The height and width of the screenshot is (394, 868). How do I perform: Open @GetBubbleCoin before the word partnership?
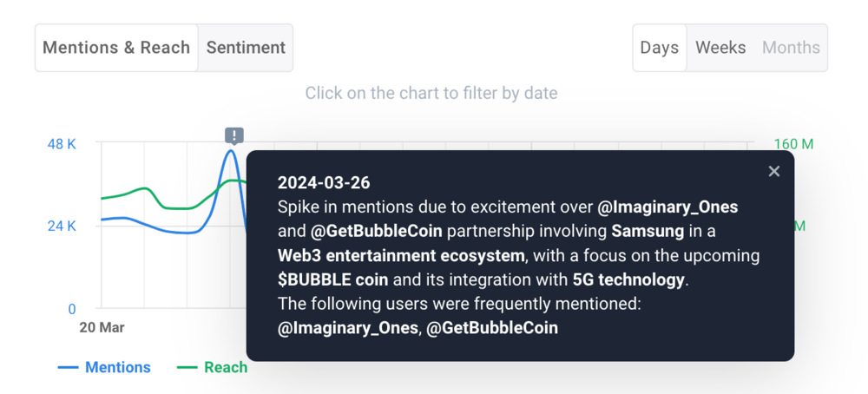377,232
